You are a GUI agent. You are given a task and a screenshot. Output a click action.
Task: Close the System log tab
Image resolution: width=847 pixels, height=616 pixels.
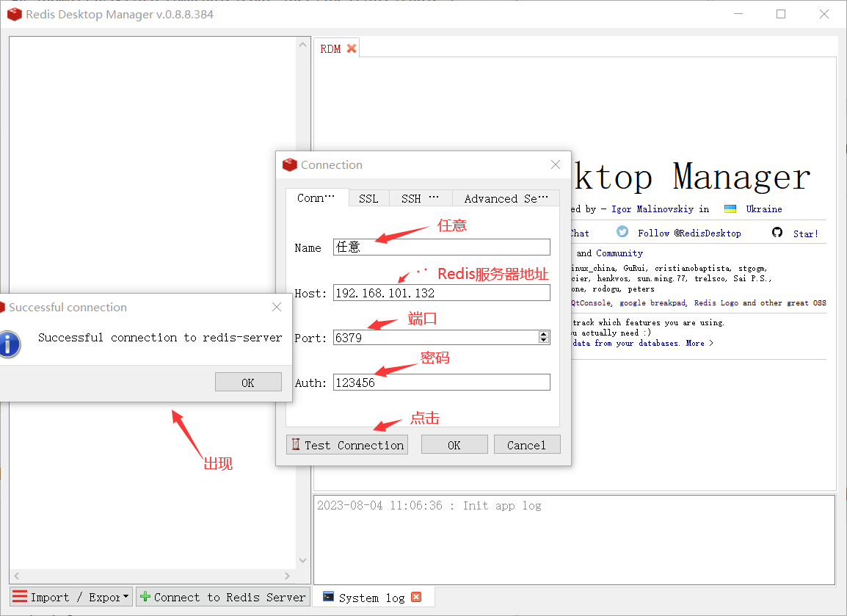(x=416, y=597)
